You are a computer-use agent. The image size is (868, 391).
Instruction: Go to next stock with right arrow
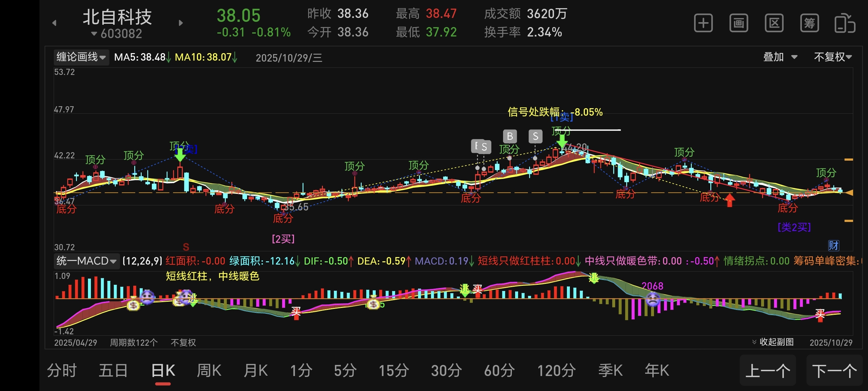coord(181,23)
